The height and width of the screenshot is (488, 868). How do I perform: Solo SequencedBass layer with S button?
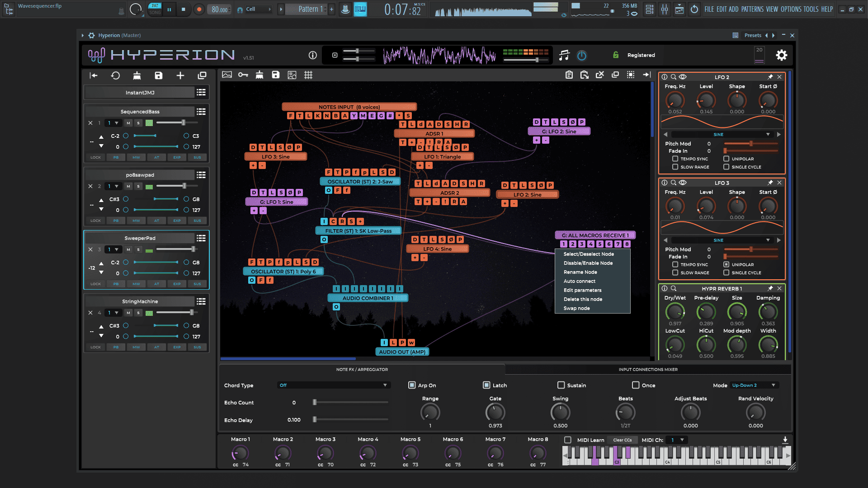[x=138, y=123]
